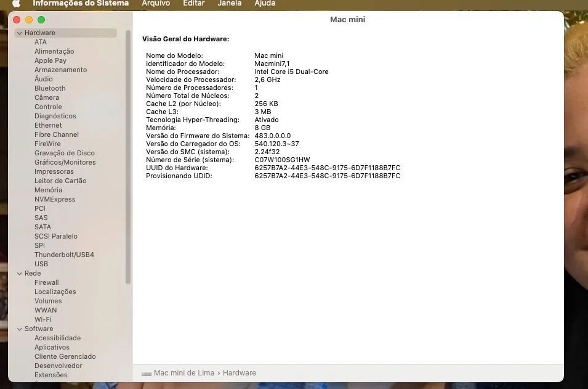Screen dimensions: 588x389
Task: Open the Editar menu
Action: coord(193,3)
